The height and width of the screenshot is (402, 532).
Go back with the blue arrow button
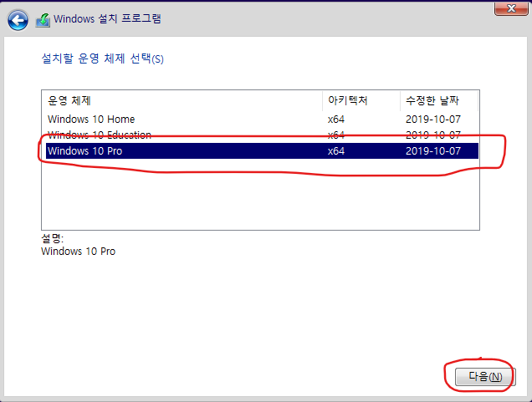tap(18, 20)
